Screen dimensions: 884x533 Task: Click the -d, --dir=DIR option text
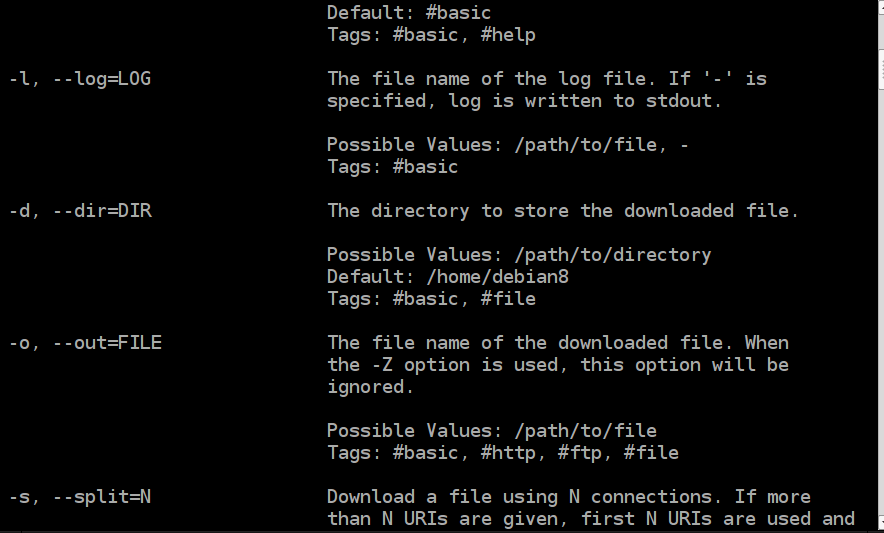[x=79, y=211]
